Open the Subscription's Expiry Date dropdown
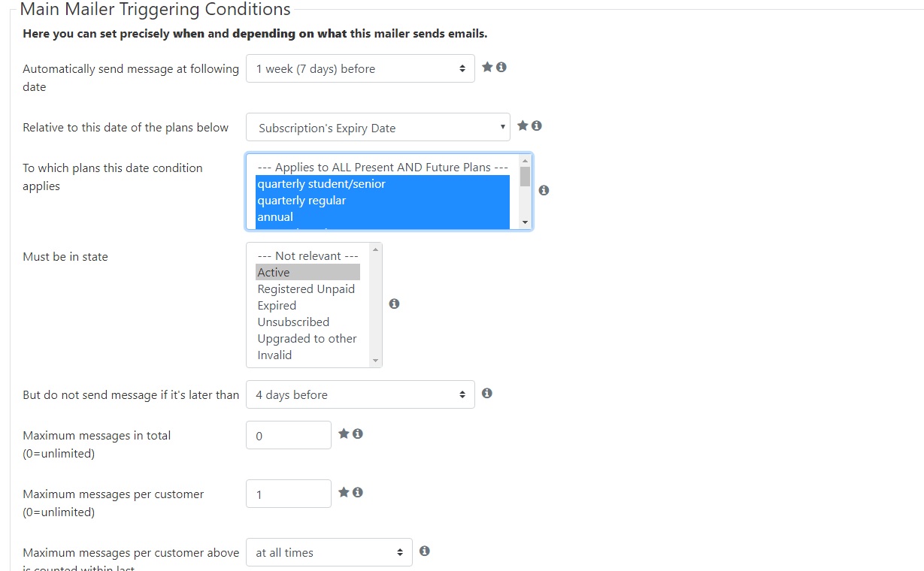Viewport: 924px width, 571px height. 377,127
